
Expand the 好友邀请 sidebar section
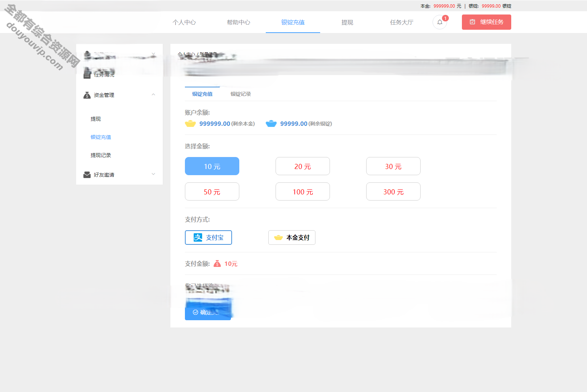pos(153,174)
